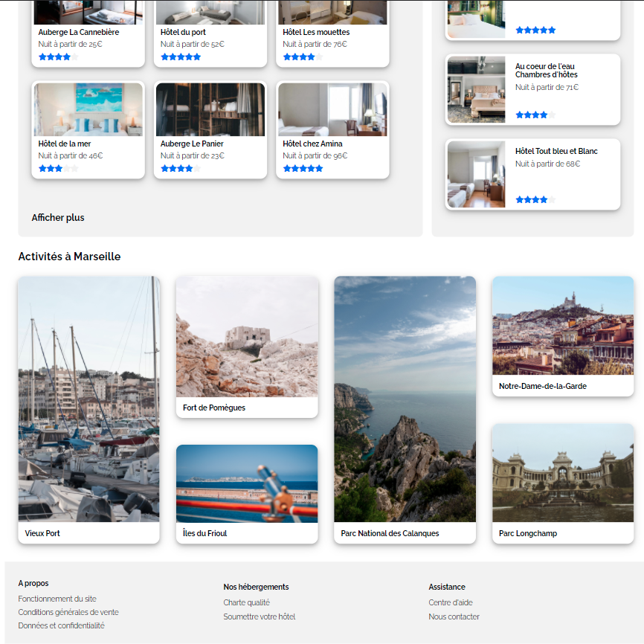Viewport: 644px width, 644px height.
Task: Click the Hôtel chez Amina title
Action: [312, 144]
